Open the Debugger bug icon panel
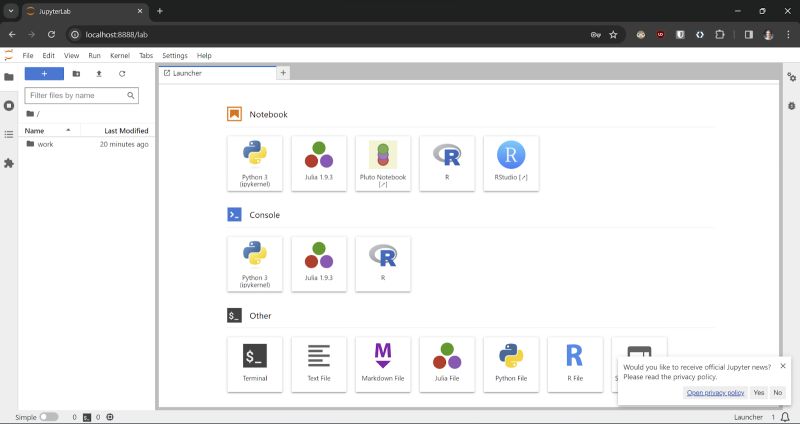800x424 pixels. coord(791,106)
